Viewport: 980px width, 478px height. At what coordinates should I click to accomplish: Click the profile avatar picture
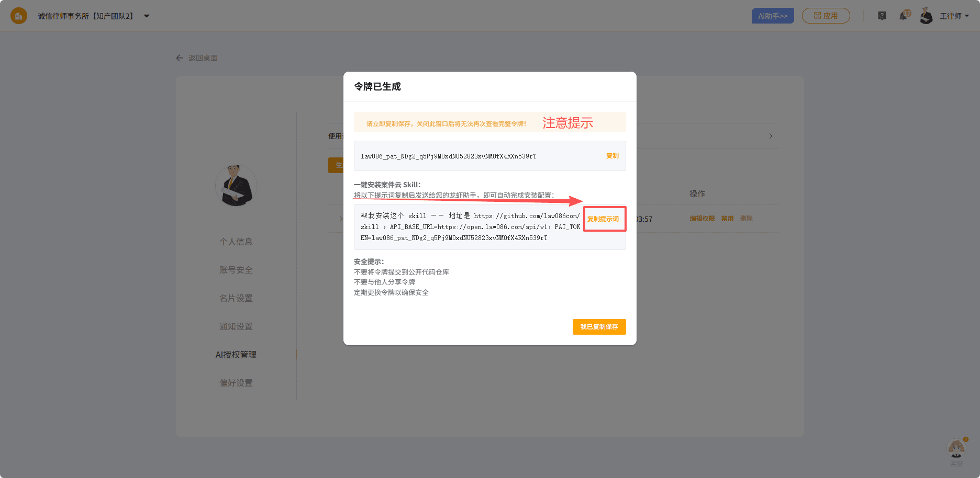[236, 186]
